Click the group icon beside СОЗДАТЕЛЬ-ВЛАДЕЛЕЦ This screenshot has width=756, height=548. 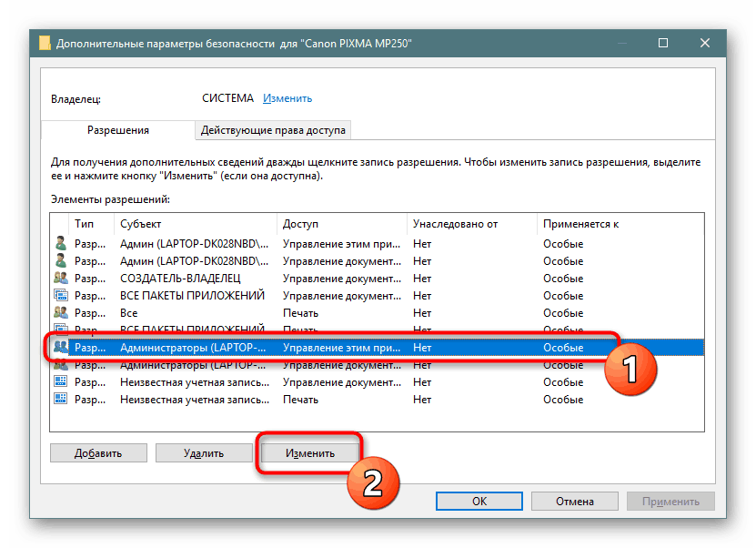(x=60, y=278)
